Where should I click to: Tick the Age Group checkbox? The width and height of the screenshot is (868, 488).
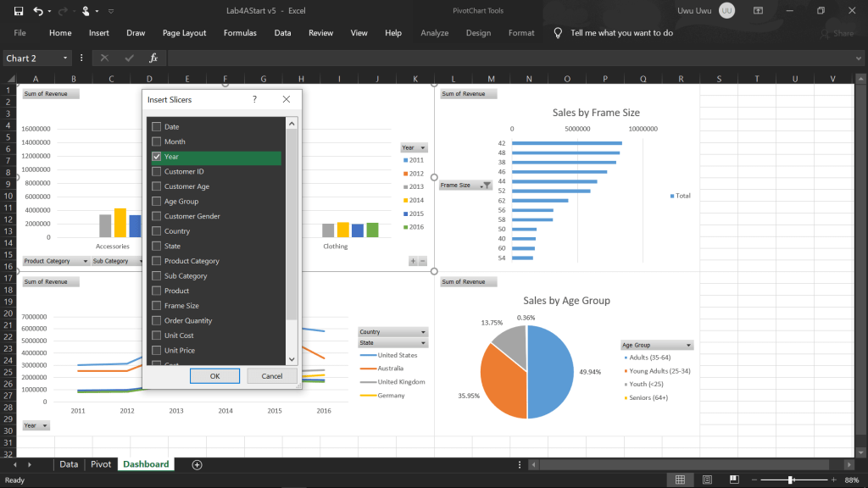156,202
